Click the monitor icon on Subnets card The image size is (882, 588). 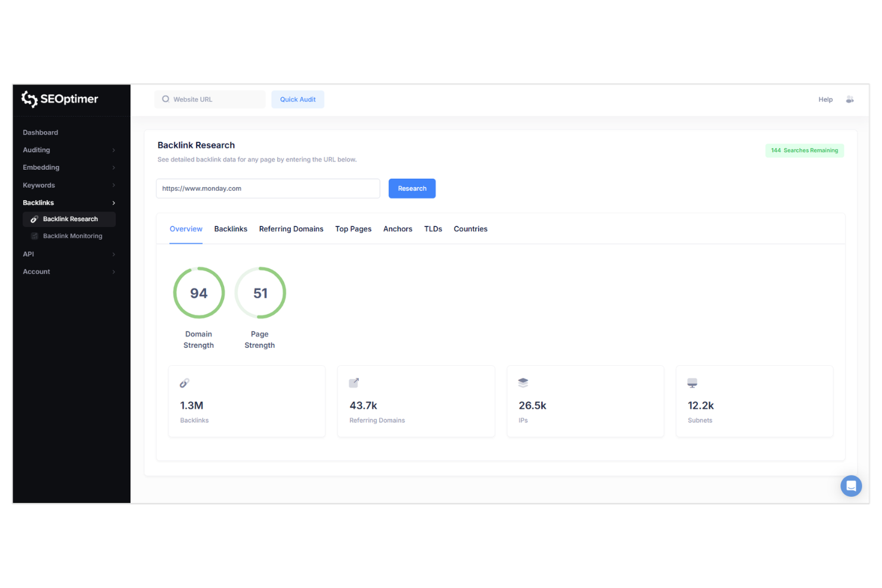(x=692, y=382)
